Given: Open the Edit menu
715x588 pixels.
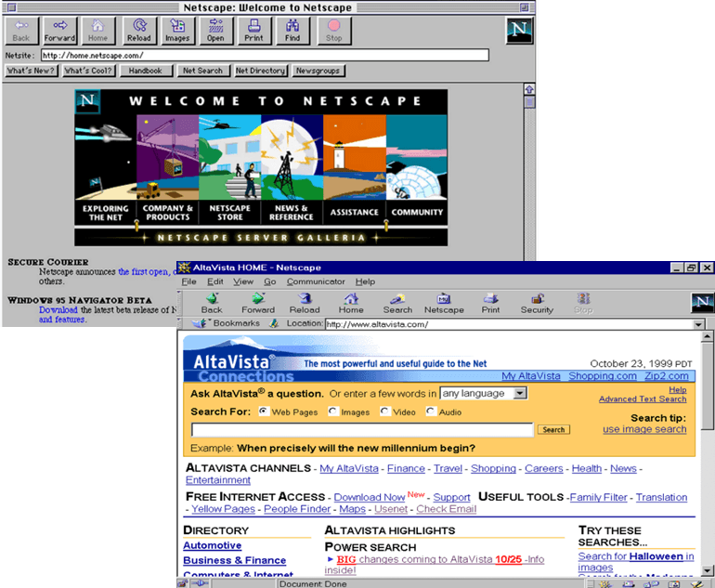Looking at the screenshot, I should click(215, 281).
